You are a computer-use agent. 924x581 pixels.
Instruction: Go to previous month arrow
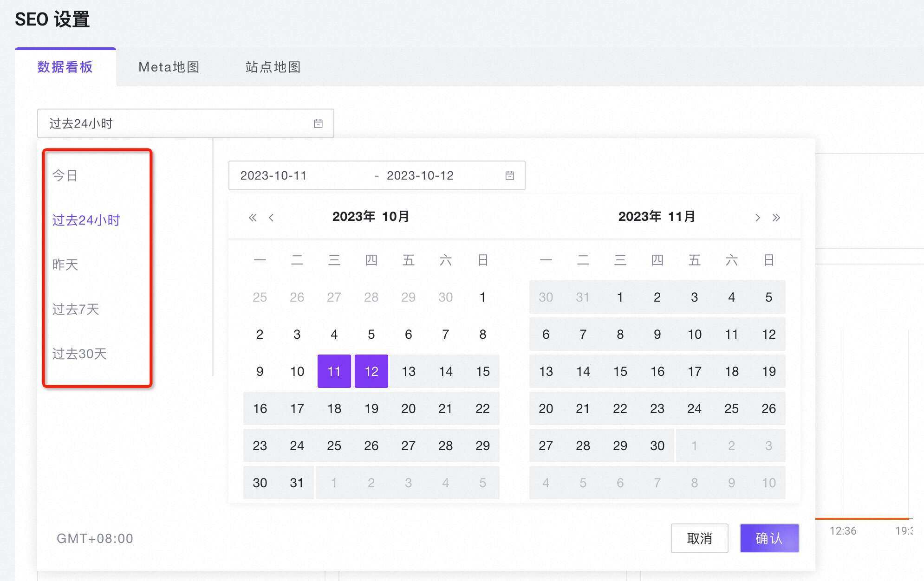point(271,217)
